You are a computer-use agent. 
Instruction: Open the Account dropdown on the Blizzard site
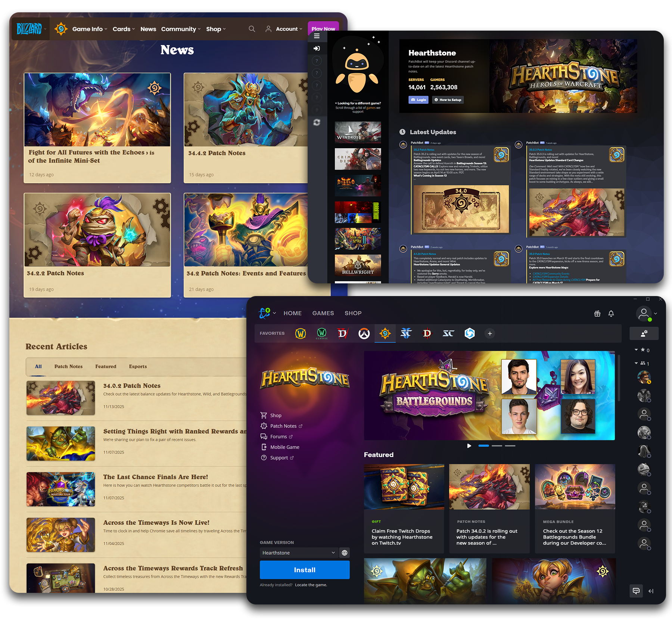click(284, 29)
